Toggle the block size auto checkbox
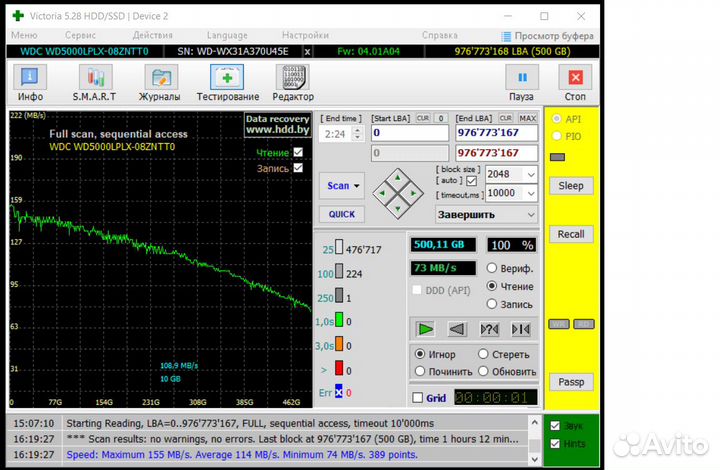720x470 pixels. click(471, 180)
